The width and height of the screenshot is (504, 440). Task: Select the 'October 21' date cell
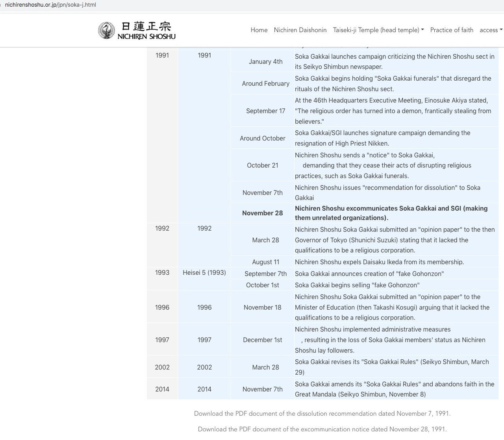263,165
